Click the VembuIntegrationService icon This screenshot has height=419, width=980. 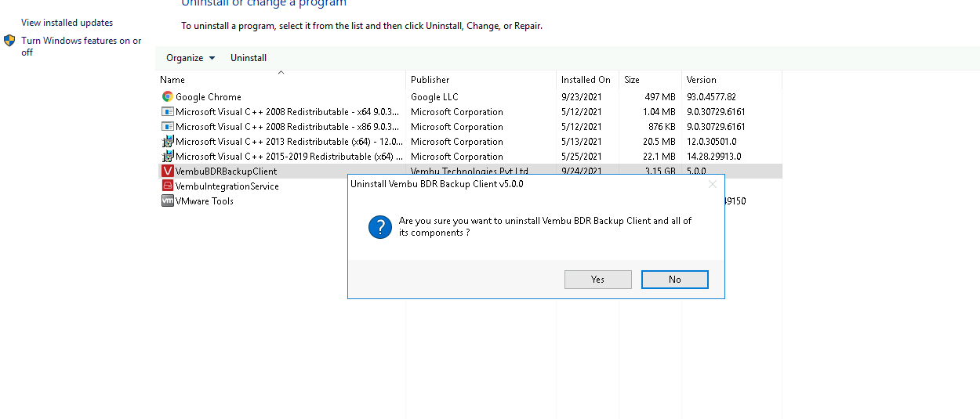167,186
